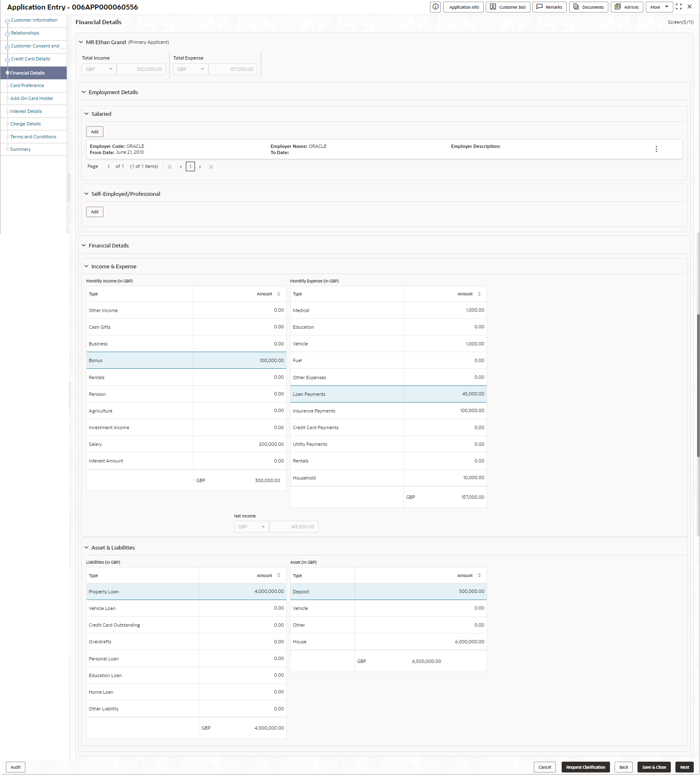Screen dimensions: 700x775
Task: Open Customer 360 view
Action: pos(508,7)
